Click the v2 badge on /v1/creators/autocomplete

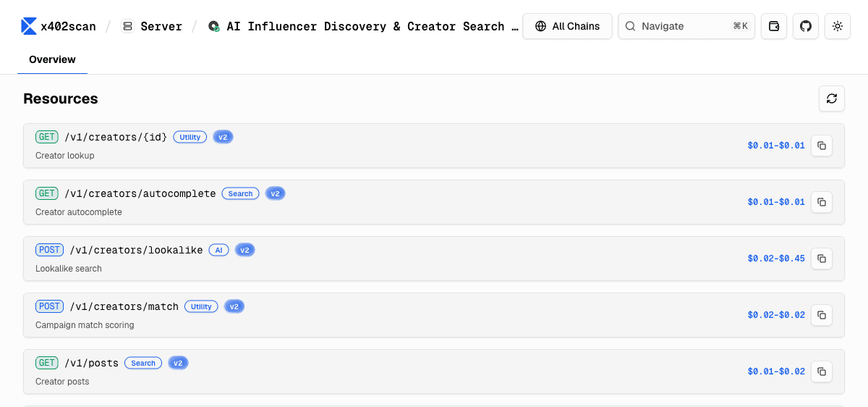coord(275,193)
